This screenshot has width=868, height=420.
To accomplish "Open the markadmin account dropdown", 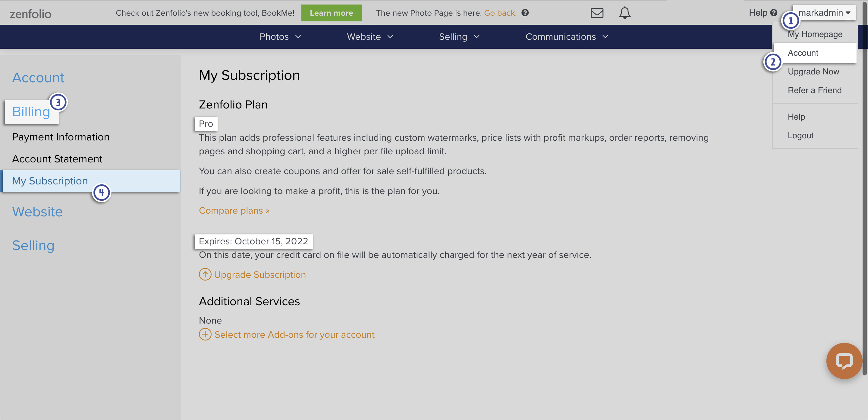I will (825, 12).
